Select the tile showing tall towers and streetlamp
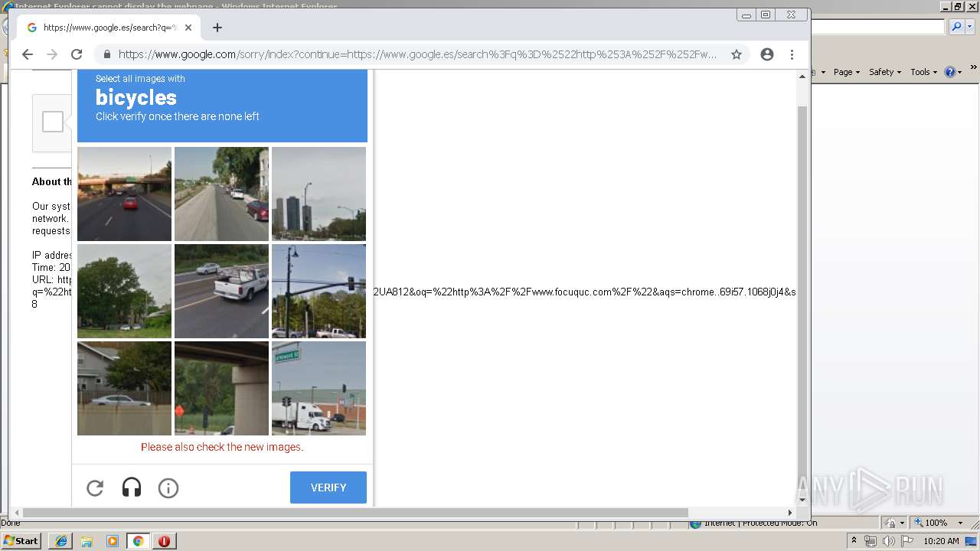The height and width of the screenshot is (551, 980). [x=318, y=194]
